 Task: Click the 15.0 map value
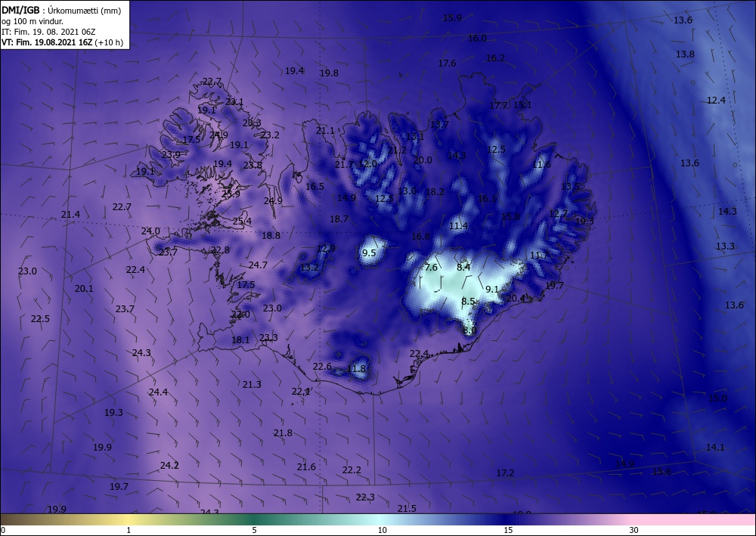[717, 398]
